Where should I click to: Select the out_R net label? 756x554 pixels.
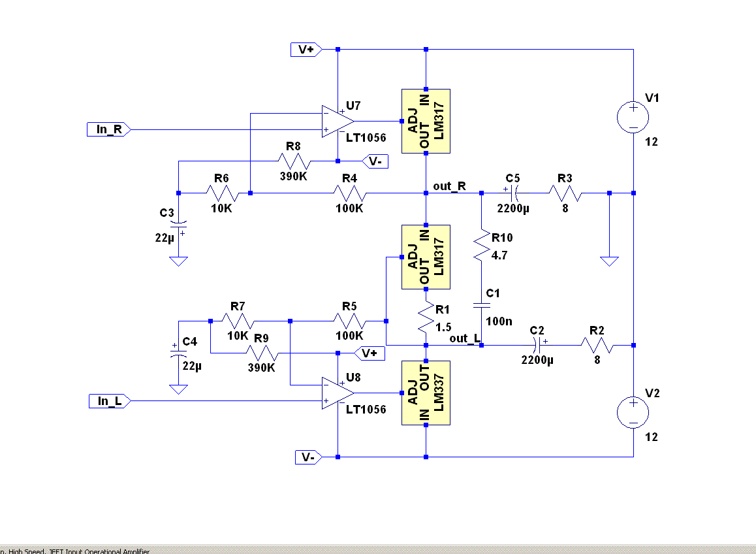coord(449,186)
